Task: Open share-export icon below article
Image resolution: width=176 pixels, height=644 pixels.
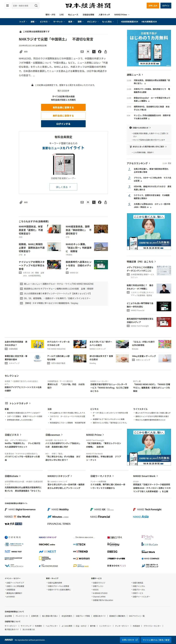Action: 106,202
